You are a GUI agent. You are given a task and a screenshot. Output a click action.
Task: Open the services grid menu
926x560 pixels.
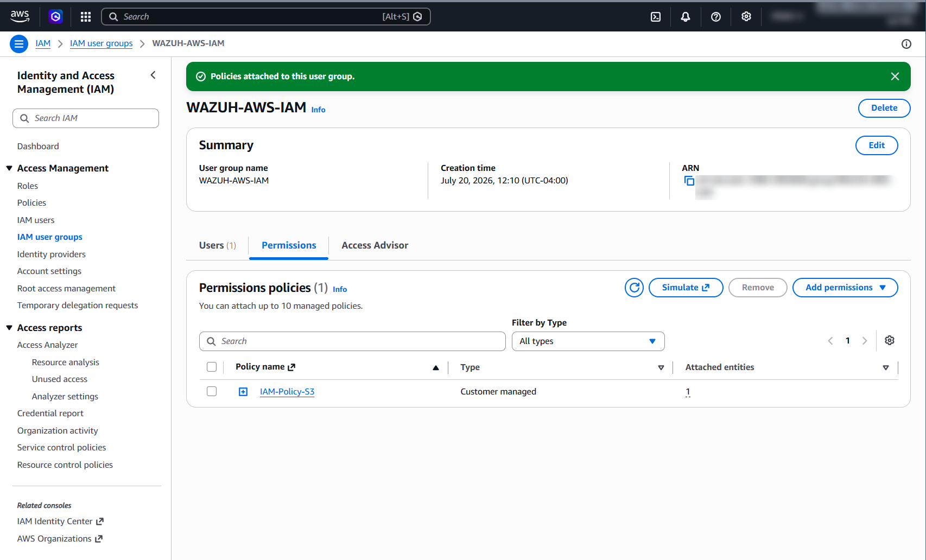pos(86,17)
